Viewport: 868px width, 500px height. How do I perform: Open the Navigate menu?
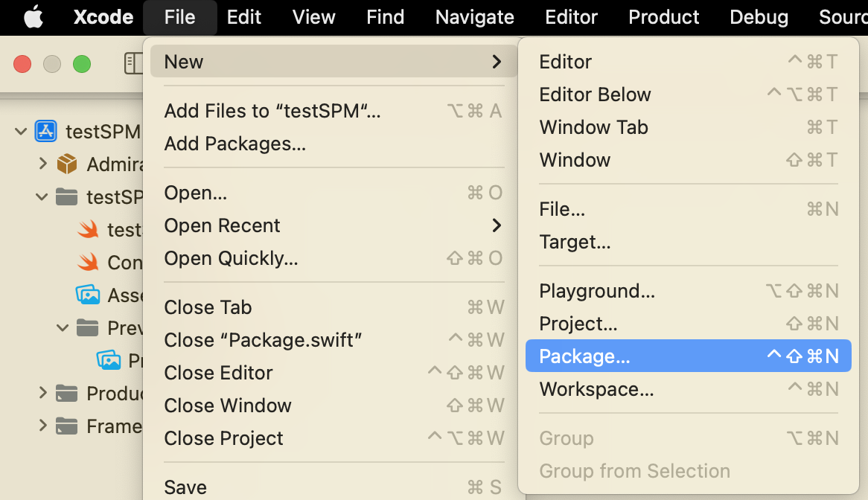pyautogui.click(x=474, y=17)
